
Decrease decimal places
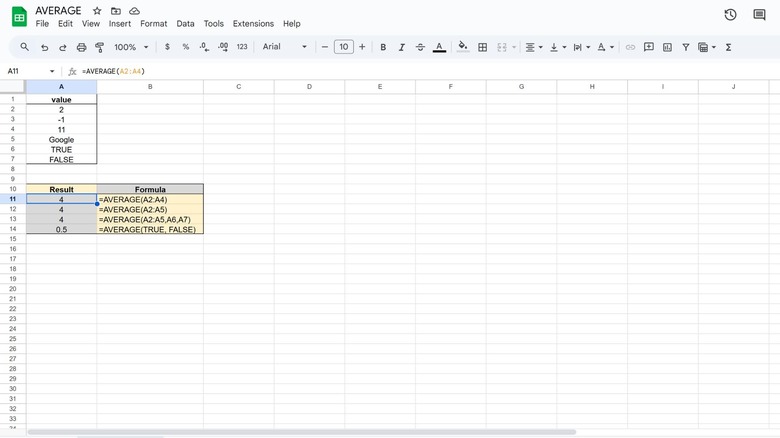pyautogui.click(x=204, y=47)
